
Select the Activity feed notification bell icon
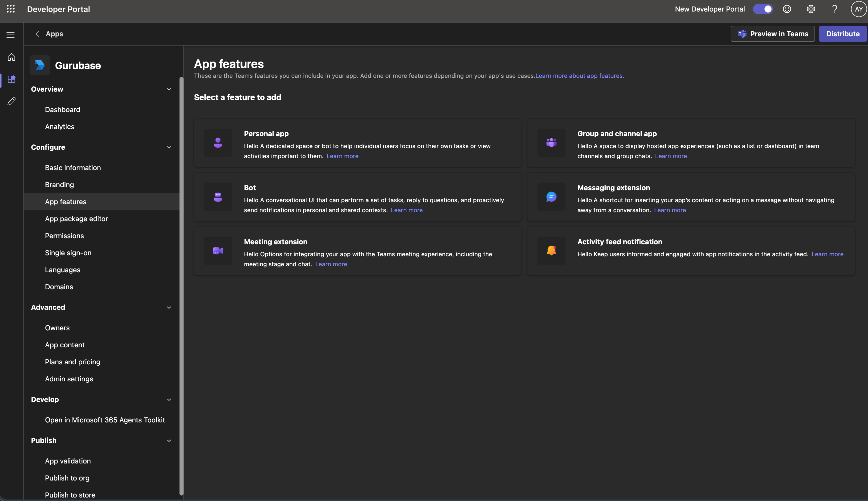pos(551,251)
